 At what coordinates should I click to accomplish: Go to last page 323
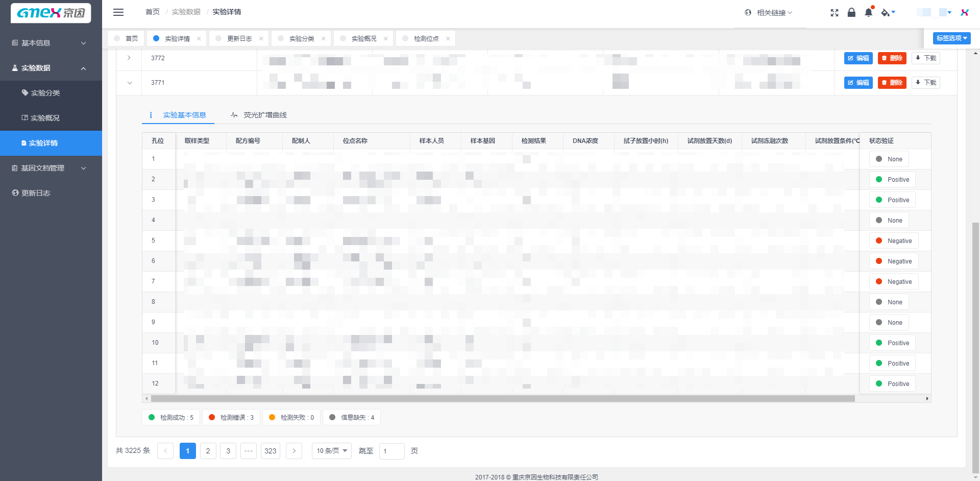pyautogui.click(x=271, y=451)
